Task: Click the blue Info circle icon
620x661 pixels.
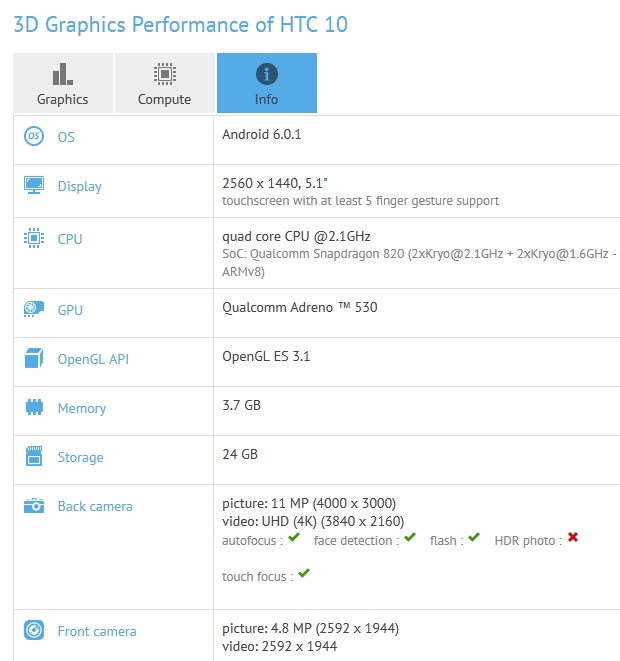Action: point(267,74)
